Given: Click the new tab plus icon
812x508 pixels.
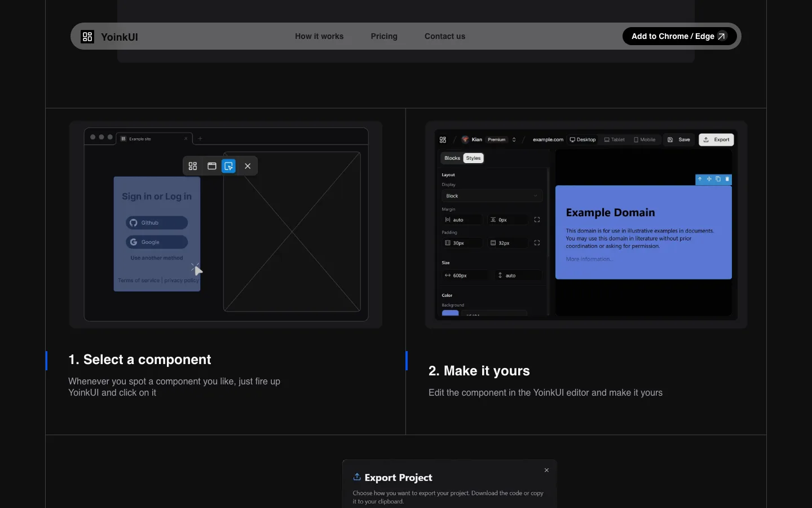Looking at the screenshot, I should (x=200, y=139).
